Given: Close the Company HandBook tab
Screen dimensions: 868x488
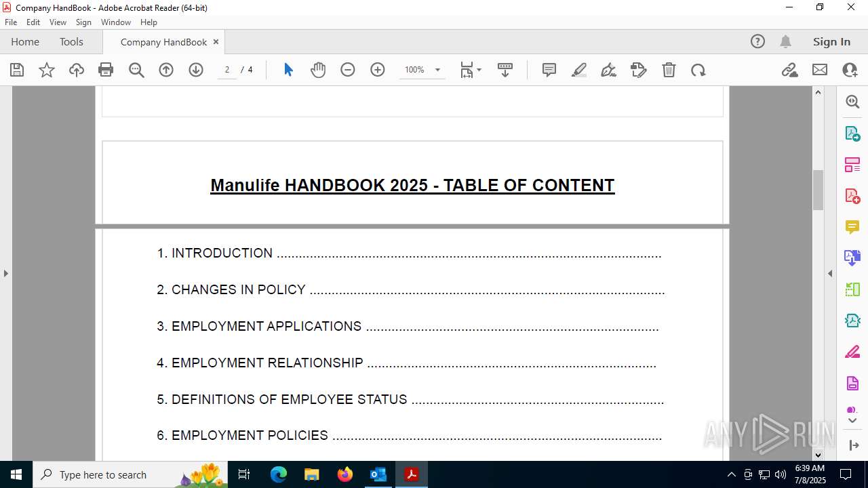Looking at the screenshot, I should click(216, 41).
